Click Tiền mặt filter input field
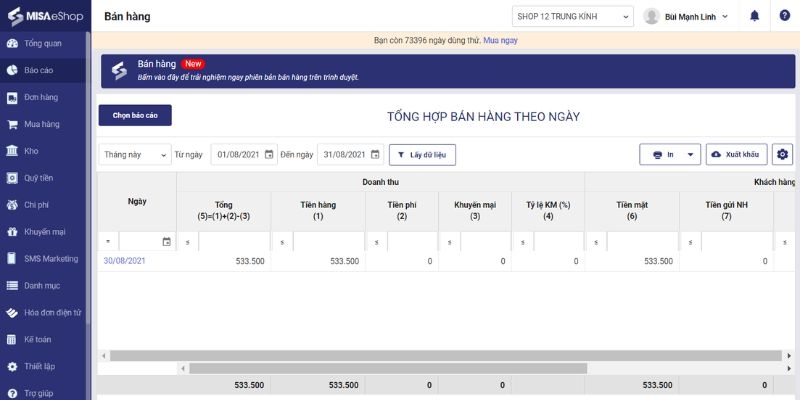 coord(643,242)
